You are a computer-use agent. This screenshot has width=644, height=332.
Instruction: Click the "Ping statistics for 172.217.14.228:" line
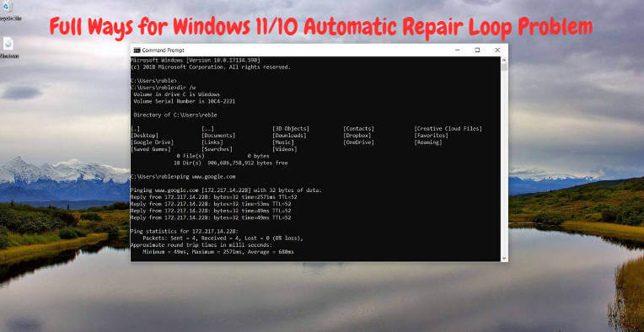[x=184, y=231]
